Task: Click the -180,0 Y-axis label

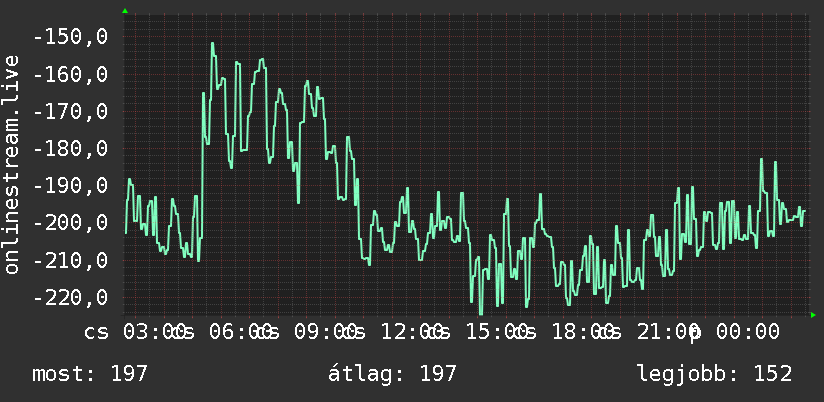Action: coord(70,149)
